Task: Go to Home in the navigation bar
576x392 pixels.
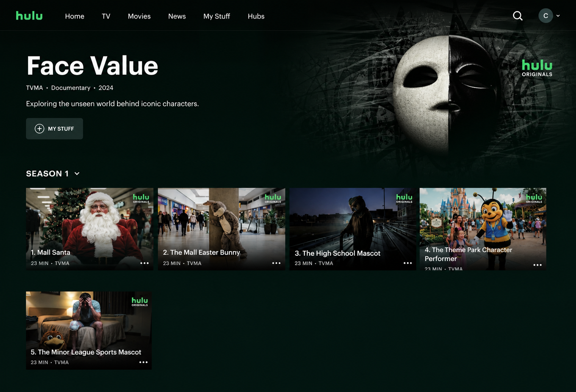Action: coord(75,16)
